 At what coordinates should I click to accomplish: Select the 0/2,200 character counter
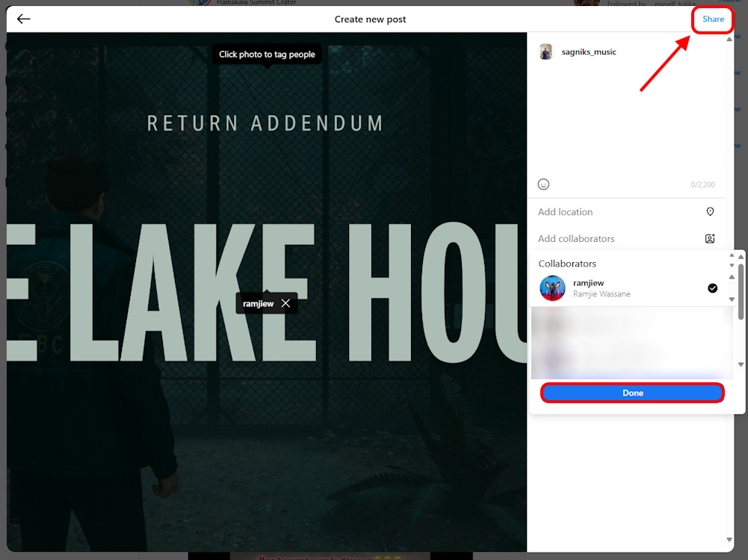click(x=702, y=184)
